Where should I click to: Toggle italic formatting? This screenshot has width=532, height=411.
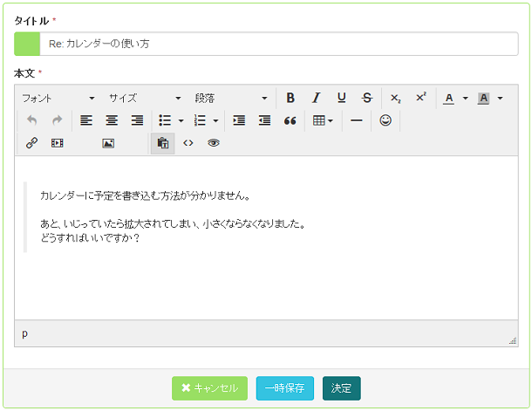click(x=316, y=98)
